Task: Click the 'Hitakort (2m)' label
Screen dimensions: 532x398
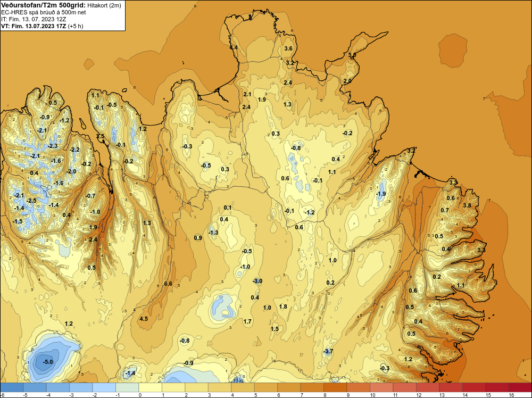Action: (104, 5)
